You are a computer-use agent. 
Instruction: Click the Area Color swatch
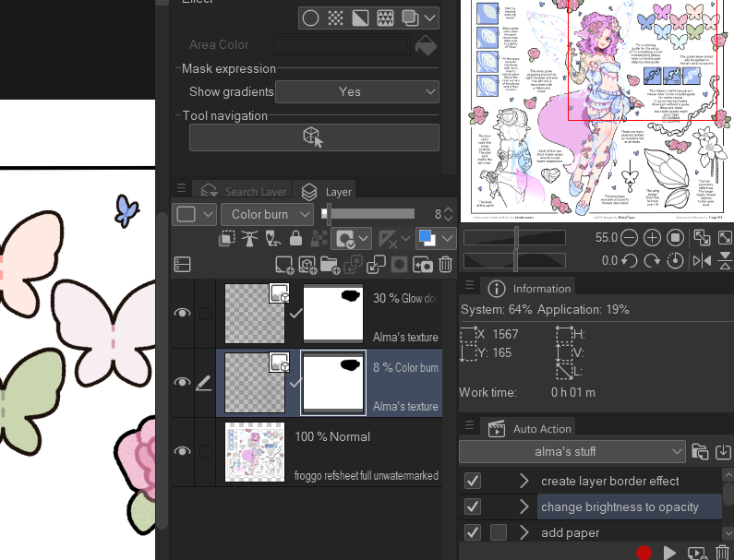click(x=341, y=45)
